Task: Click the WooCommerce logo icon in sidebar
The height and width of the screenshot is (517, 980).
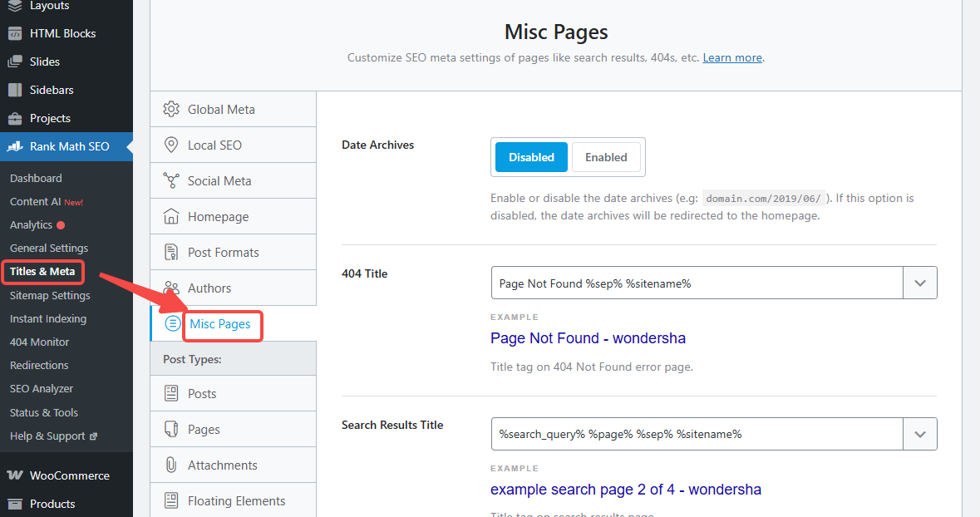Action: [x=15, y=475]
